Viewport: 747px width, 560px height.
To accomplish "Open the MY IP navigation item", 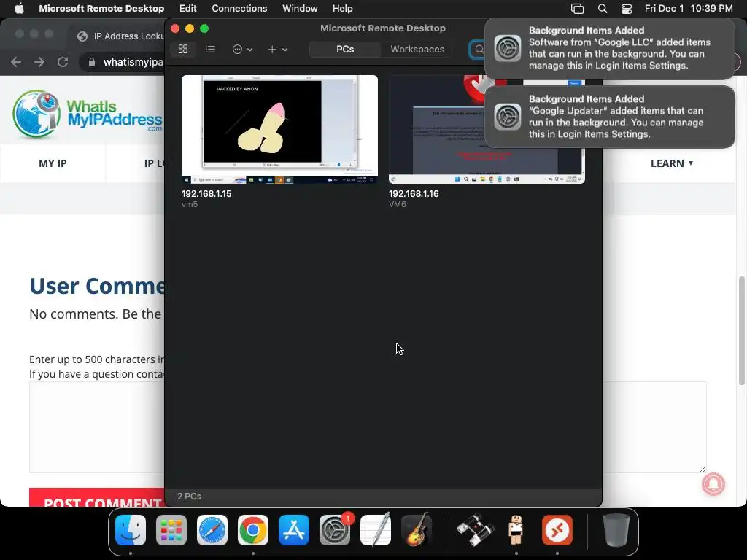I will coord(53,163).
